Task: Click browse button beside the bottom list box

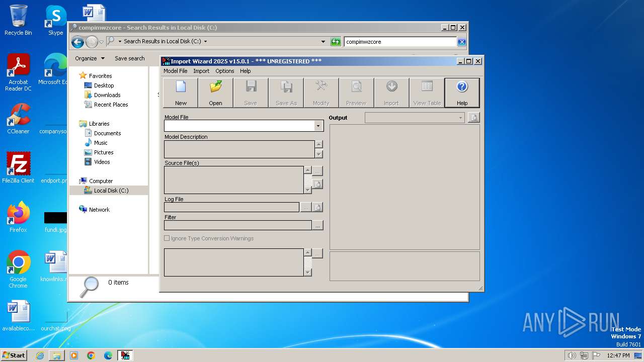Action: pyautogui.click(x=317, y=253)
